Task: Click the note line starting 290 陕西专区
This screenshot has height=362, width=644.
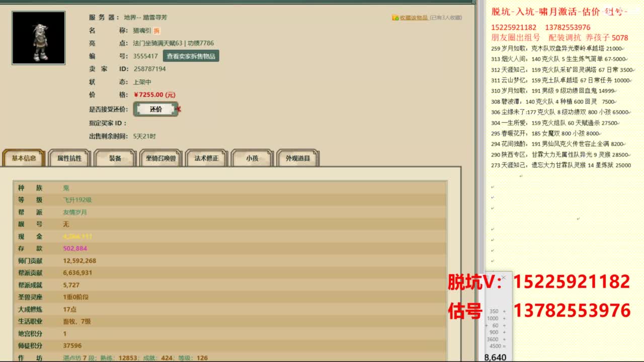Action: [560, 155]
